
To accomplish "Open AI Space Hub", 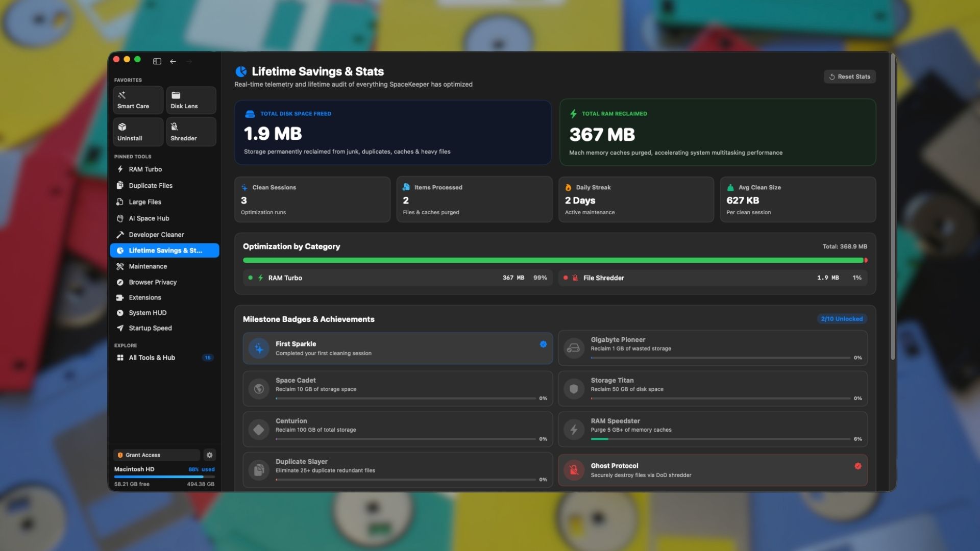I will (x=164, y=218).
